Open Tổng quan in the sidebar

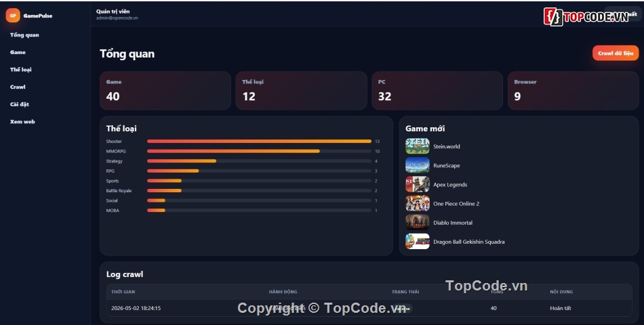tap(24, 35)
